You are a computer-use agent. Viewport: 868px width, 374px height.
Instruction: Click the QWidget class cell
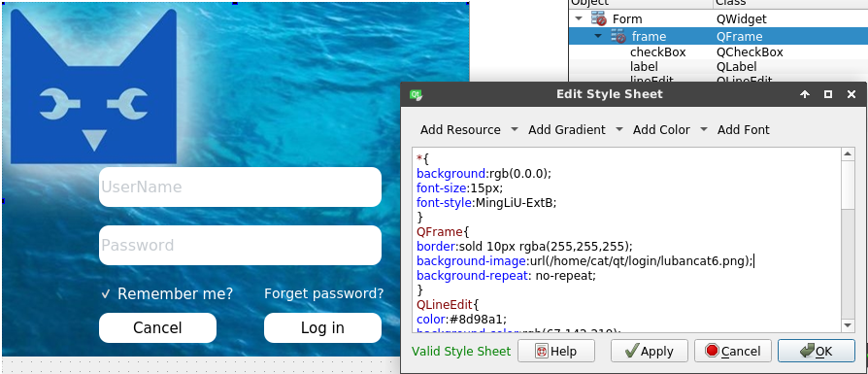click(741, 18)
